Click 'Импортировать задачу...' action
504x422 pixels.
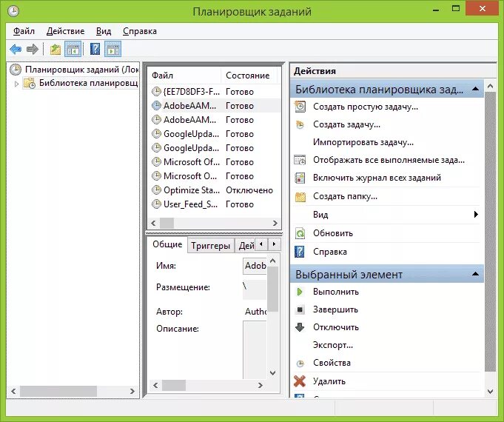pos(363,142)
